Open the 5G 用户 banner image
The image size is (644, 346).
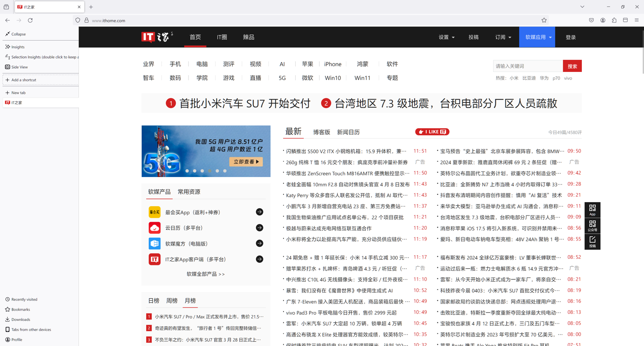[x=206, y=151]
